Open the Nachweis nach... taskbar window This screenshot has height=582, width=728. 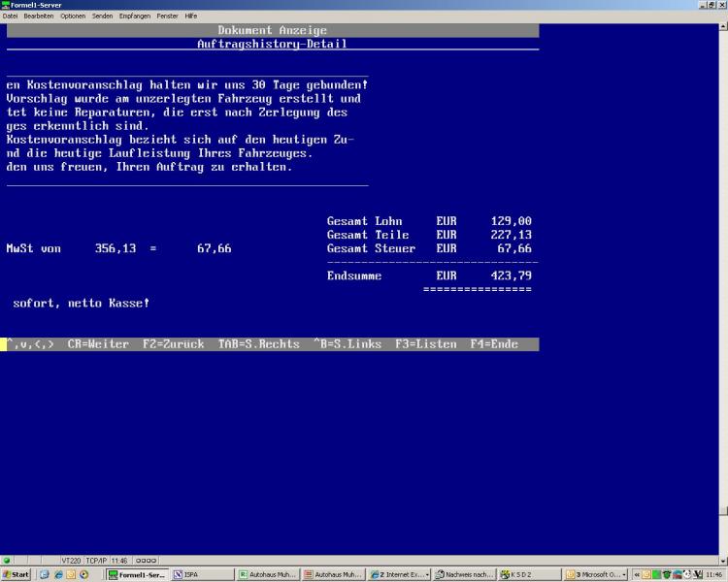pyautogui.click(x=464, y=574)
